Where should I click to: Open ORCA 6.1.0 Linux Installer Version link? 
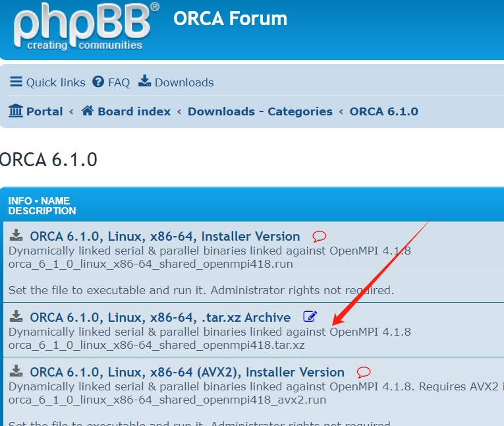pyautogui.click(x=165, y=236)
